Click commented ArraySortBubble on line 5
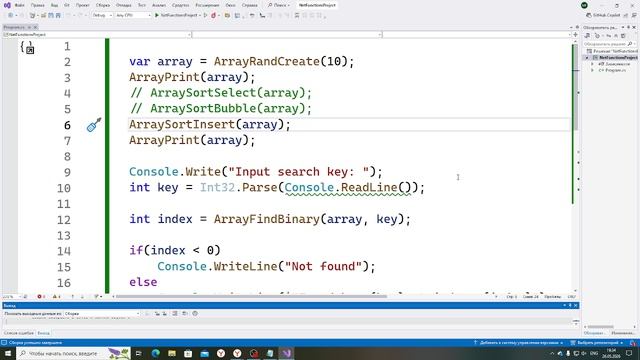 [220, 109]
